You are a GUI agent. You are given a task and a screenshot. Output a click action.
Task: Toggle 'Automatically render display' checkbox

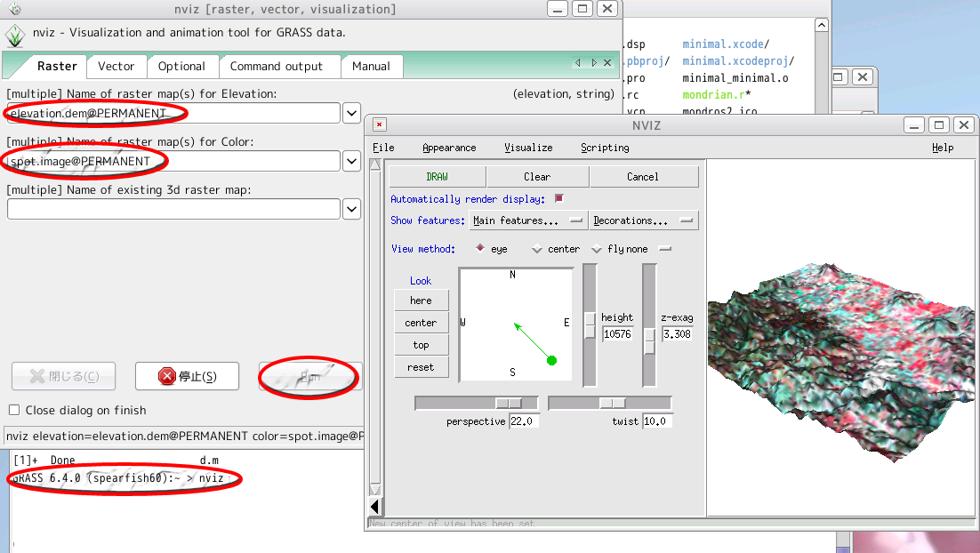559,199
